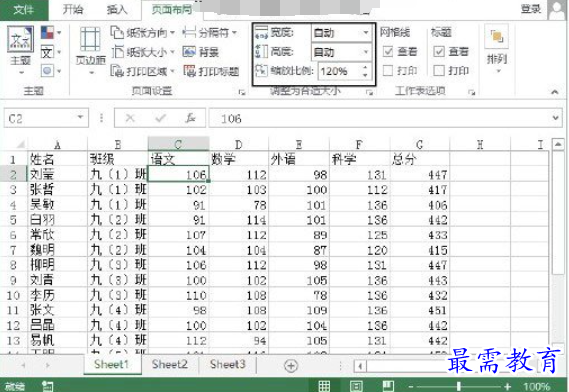569x392 pixels.
Task: Click the horizontal scrollbar left arrow
Action: click(x=360, y=366)
